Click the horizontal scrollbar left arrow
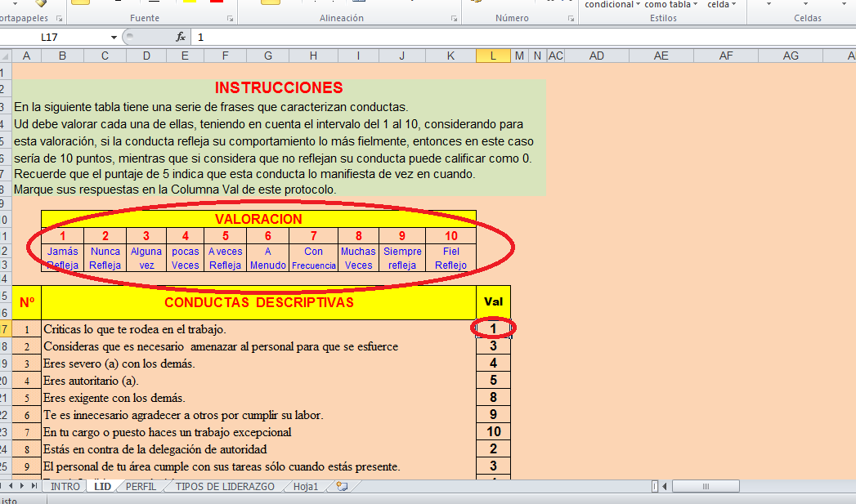 click(665, 486)
